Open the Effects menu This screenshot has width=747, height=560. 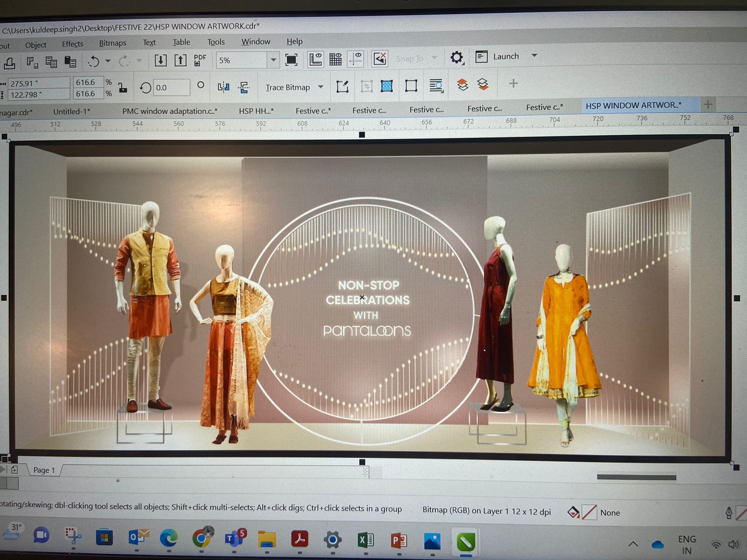72,44
